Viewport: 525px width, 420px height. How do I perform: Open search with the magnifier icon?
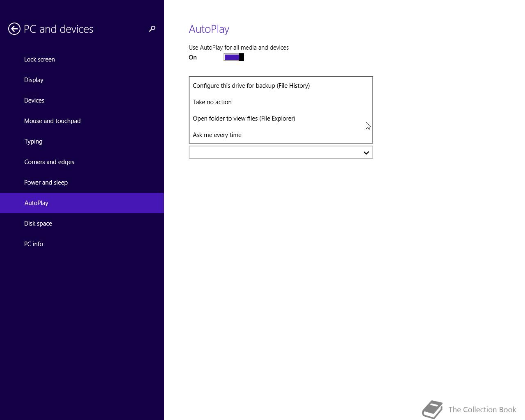[x=152, y=29]
